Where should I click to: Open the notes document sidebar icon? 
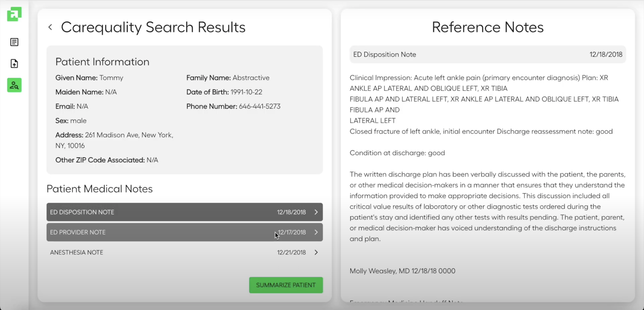pos(14,42)
